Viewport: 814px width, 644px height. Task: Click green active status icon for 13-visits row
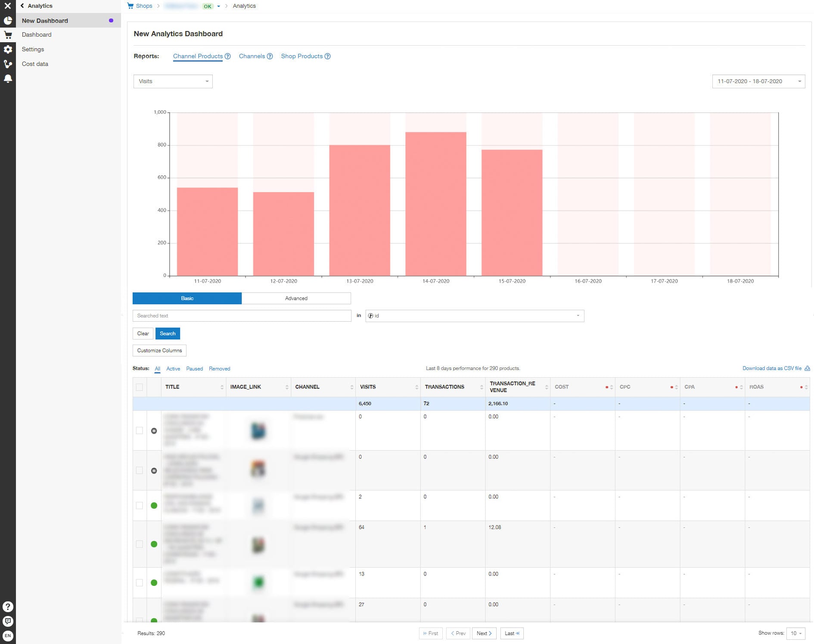pyautogui.click(x=154, y=583)
